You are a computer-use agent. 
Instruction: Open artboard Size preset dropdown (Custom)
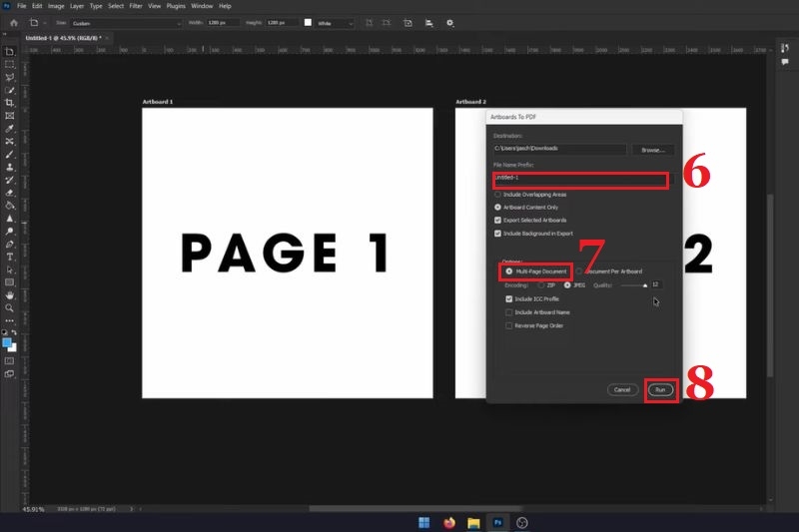(x=126, y=23)
